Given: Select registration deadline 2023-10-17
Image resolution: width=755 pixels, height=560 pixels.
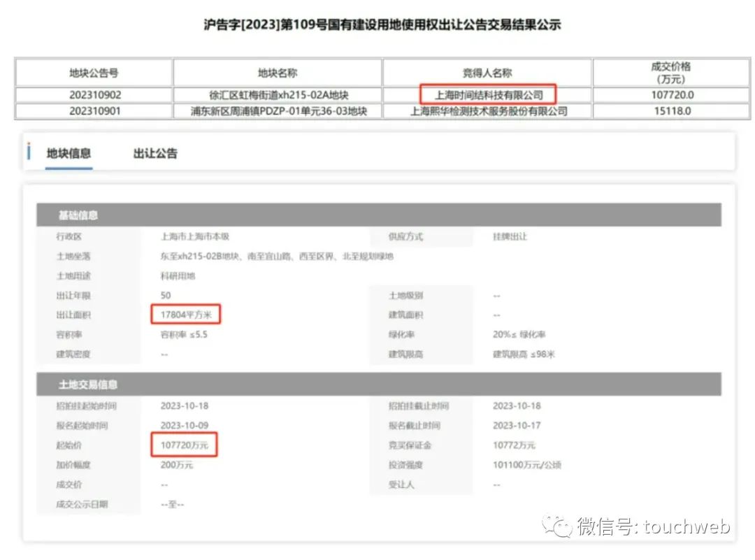Looking at the screenshot, I should pos(517,426).
